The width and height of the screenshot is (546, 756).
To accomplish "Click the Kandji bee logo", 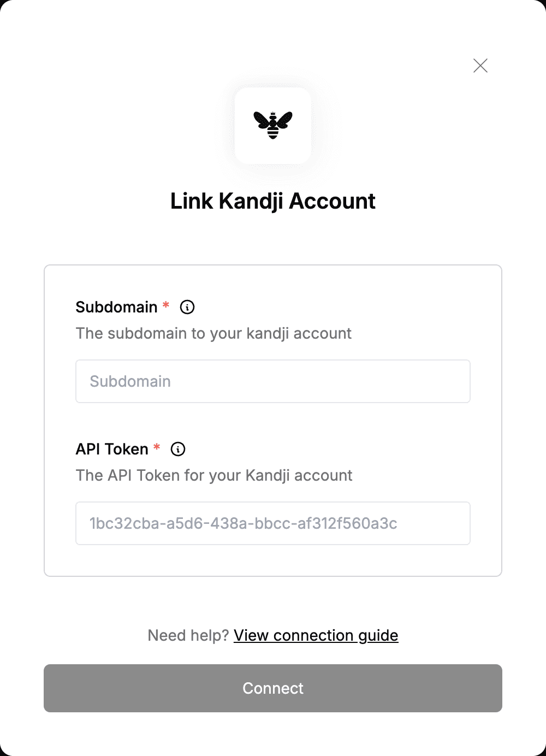I will tap(273, 125).
